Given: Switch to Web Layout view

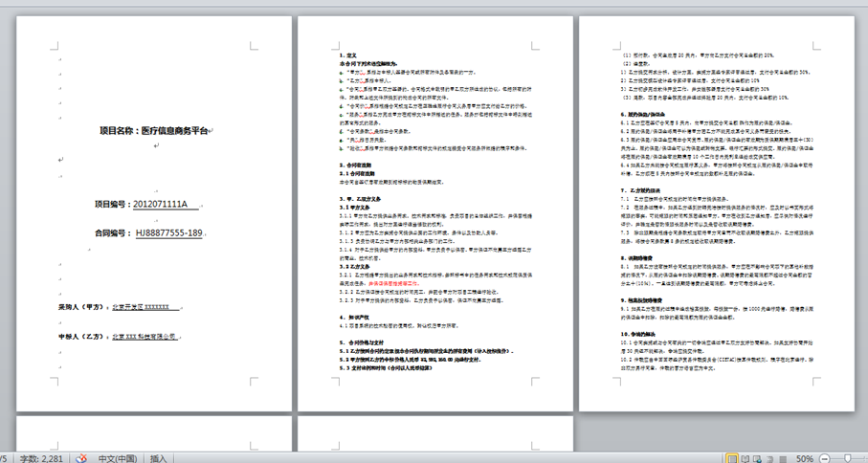Looking at the screenshot, I should (x=757, y=458).
